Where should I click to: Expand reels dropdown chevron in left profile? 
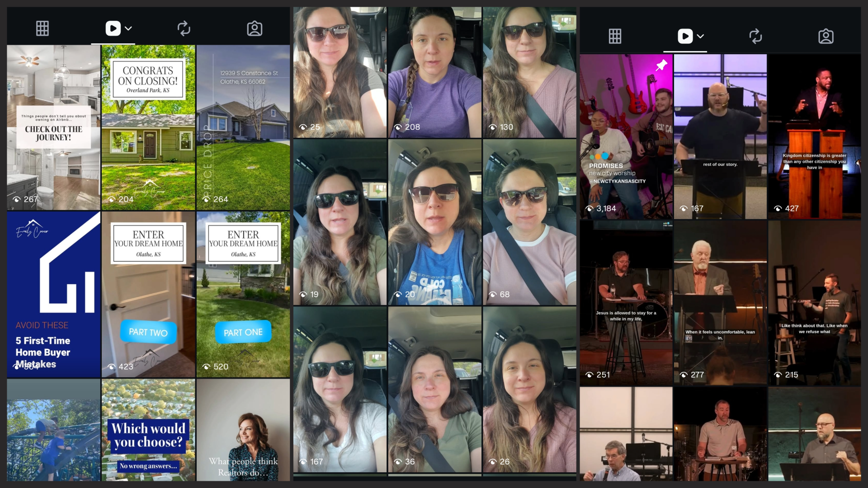(128, 28)
